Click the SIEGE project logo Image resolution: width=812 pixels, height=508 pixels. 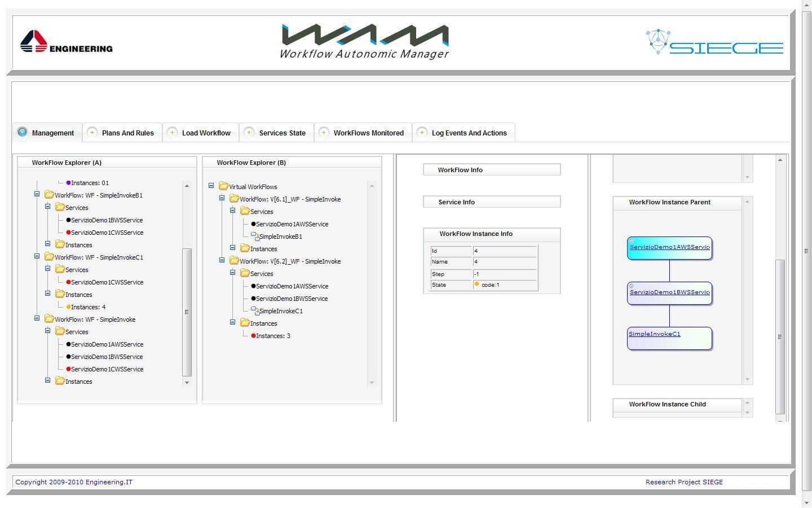713,42
